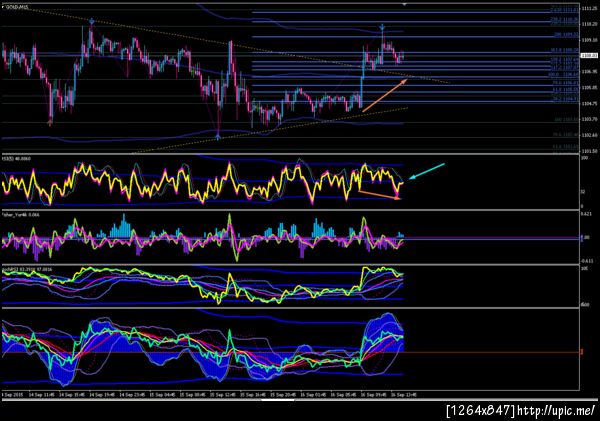Image resolution: width=600 pixels, height=421 pixels.
Task: Click the 1103.70 price axis label
Action: pyautogui.click(x=589, y=119)
